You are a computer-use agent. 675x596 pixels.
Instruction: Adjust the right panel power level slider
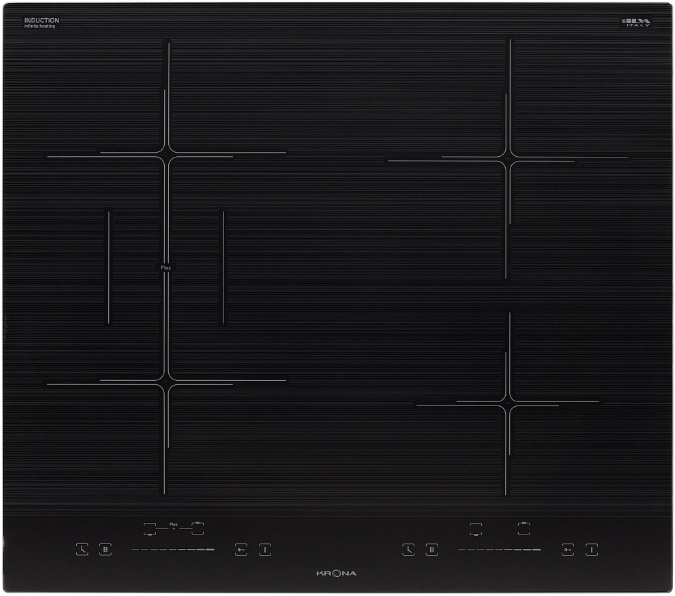(x=499, y=550)
